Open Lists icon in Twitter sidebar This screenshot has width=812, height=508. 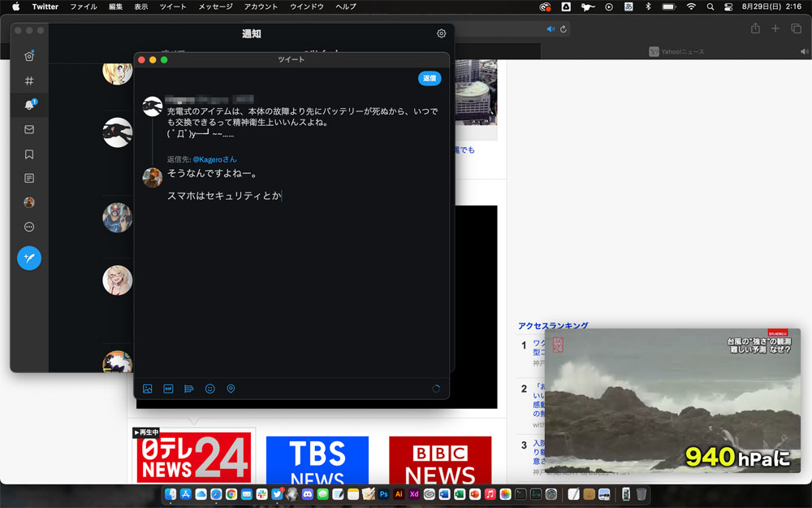(29, 178)
